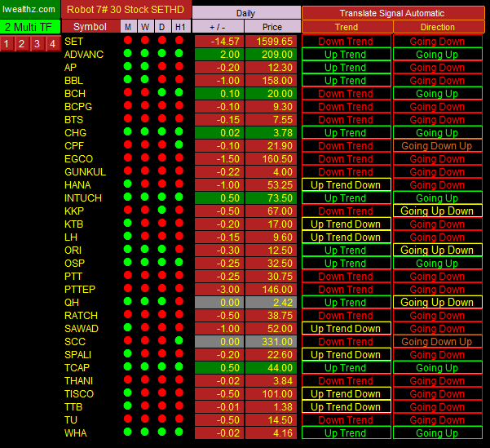
Task: Click the Translate Signal Automatic header
Action: [392, 13]
